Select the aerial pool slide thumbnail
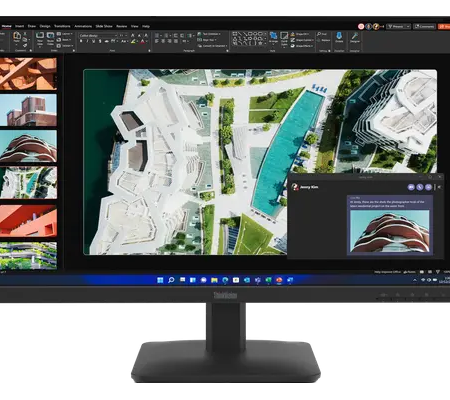 (x=28, y=183)
